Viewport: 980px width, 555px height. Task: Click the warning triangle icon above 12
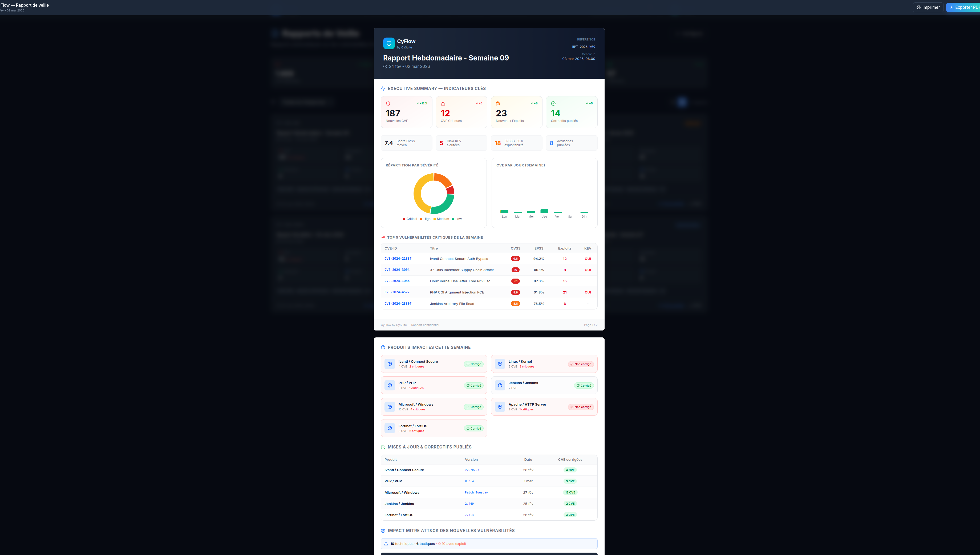443,104
